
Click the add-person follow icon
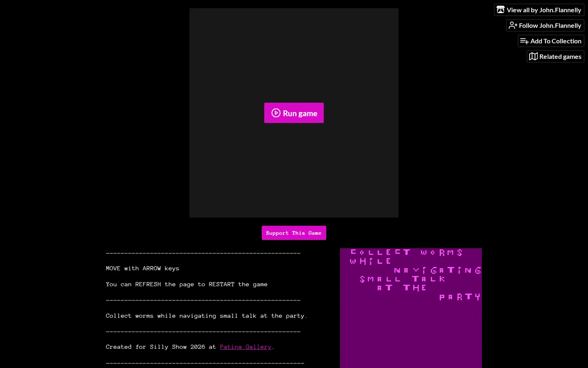pyautogui.click(x=513, y=25)
